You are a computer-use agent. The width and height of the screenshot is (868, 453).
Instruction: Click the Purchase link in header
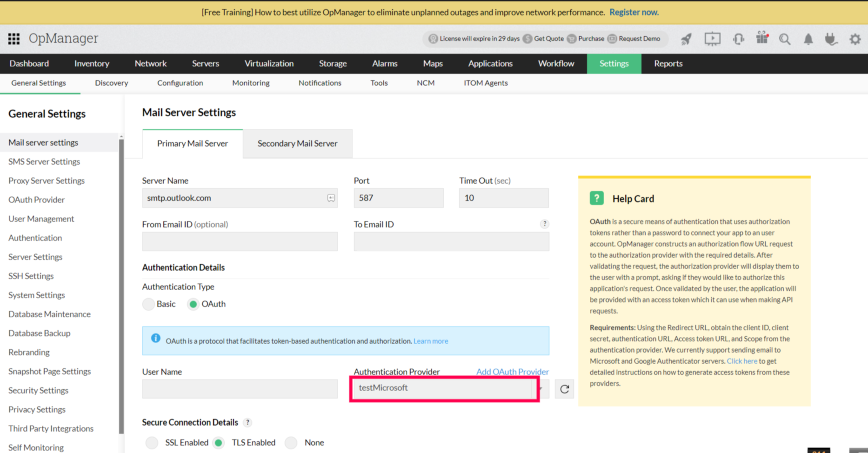pos(591,39)
